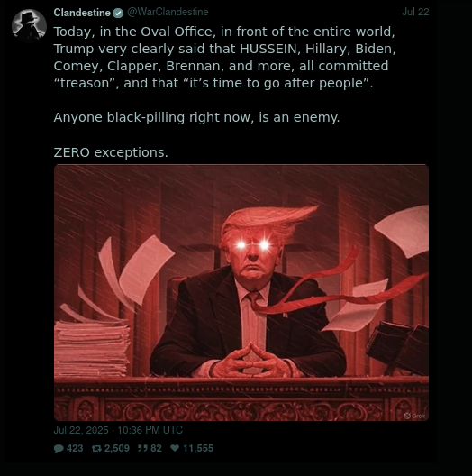This screenshot has width=472, height=476.
Task: Click the Jul 22, 2025 10:36 PM UTC timestamp
Action: coord(118,430)
